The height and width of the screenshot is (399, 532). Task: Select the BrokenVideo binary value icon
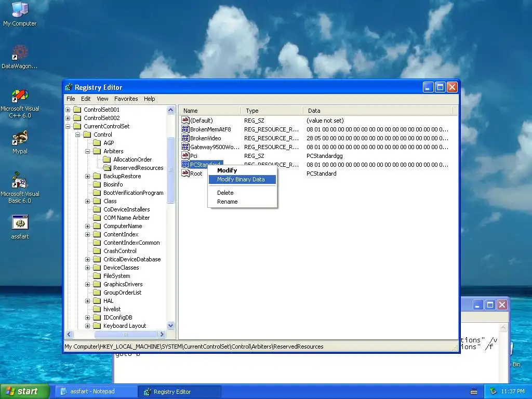[x=185, y=138]
